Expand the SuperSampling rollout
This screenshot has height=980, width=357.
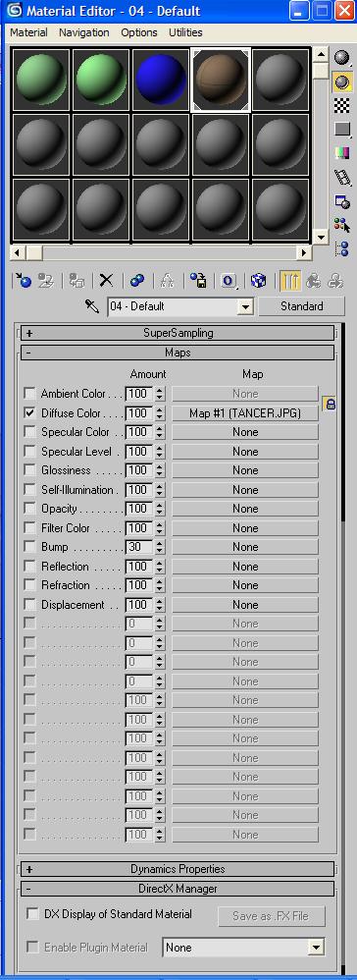[178, 333]
